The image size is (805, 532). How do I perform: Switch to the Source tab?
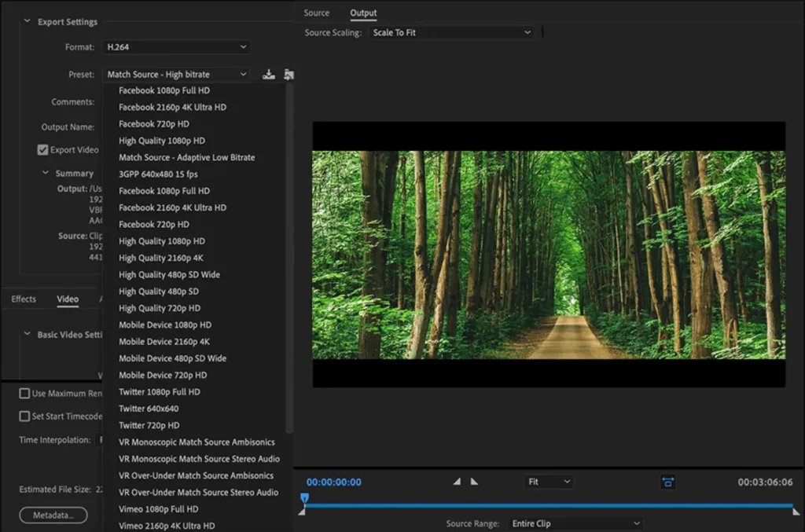coord(316,13)
